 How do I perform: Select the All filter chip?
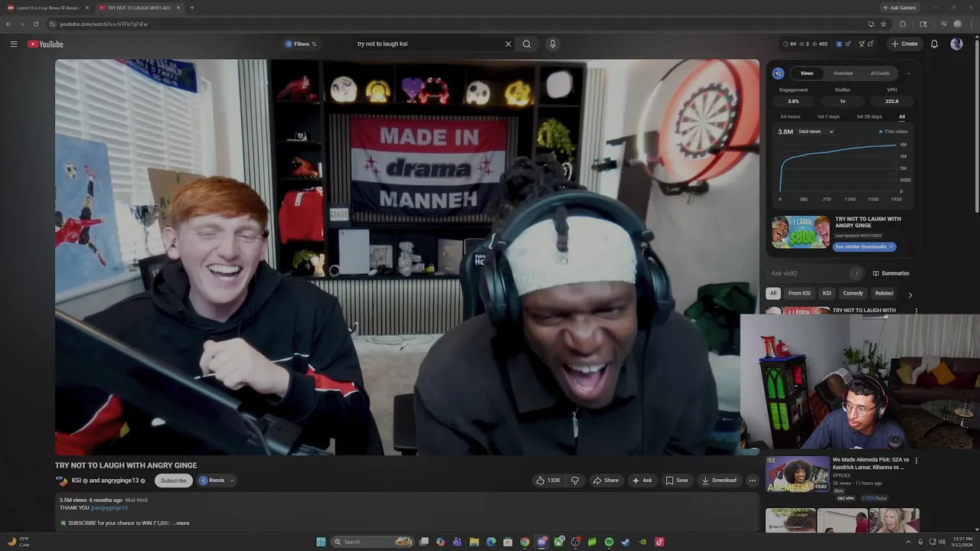(773, 293)
